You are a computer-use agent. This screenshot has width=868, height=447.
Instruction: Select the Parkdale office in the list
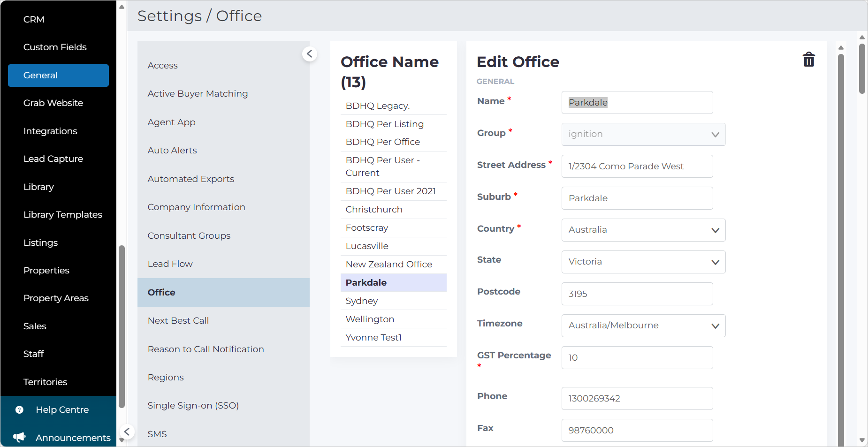click(393, 282)
